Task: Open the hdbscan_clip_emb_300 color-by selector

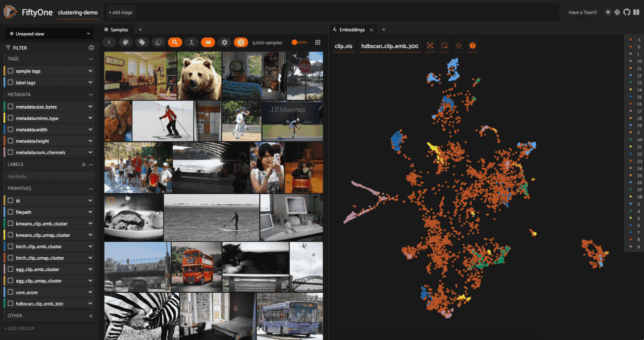Action: click(389, 46)
